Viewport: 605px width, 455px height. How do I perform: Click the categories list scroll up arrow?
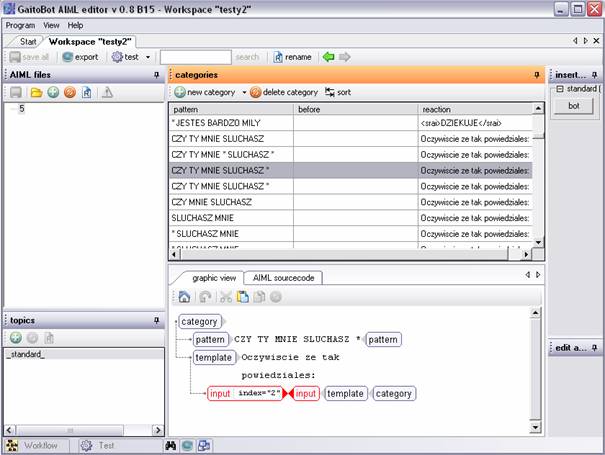click(538, 109)
